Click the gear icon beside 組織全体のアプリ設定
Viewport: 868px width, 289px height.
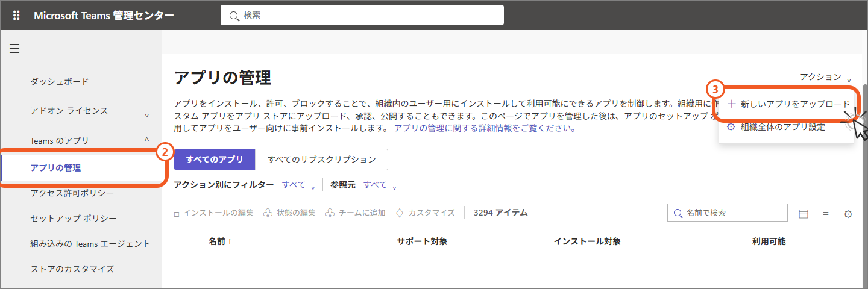(731, 127)
